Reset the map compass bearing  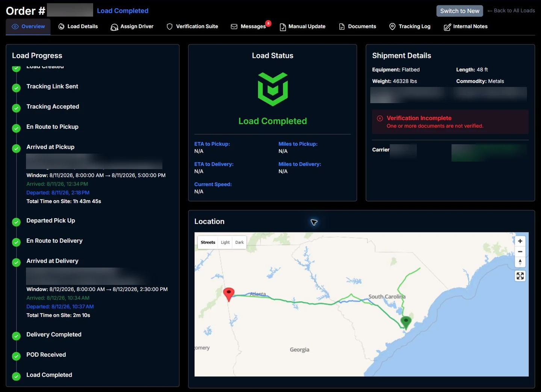coord(520,262)
